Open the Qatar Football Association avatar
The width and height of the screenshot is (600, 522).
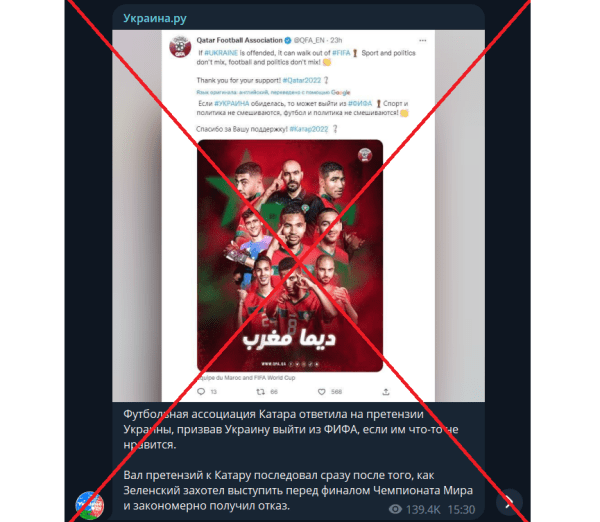point(180,47)
